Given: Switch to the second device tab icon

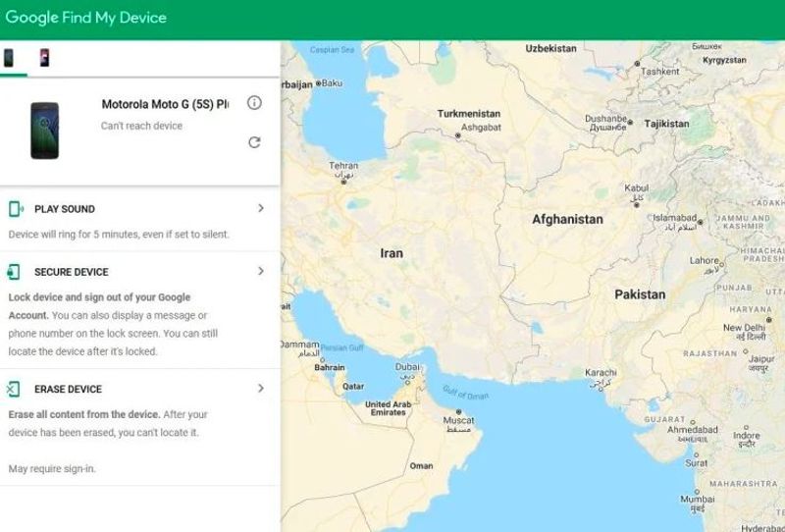Looking at the screenshot, I should tap(44, 58).
